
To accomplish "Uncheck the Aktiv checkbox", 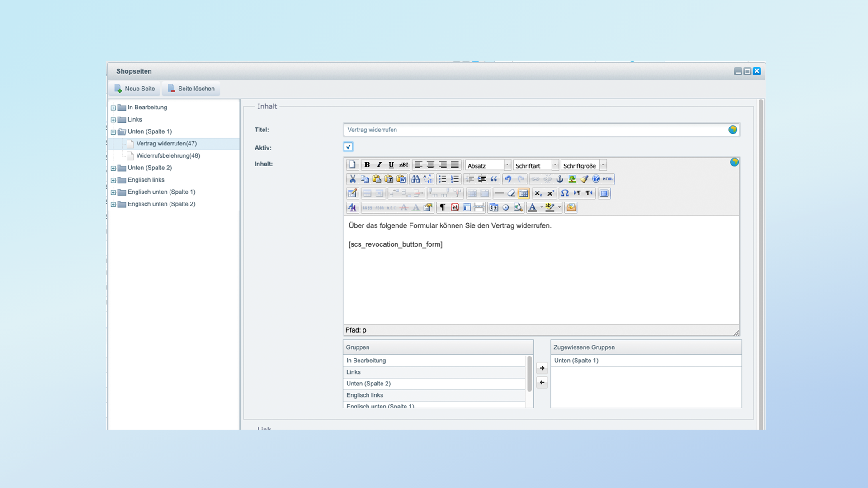I will [x=348, y=147].
